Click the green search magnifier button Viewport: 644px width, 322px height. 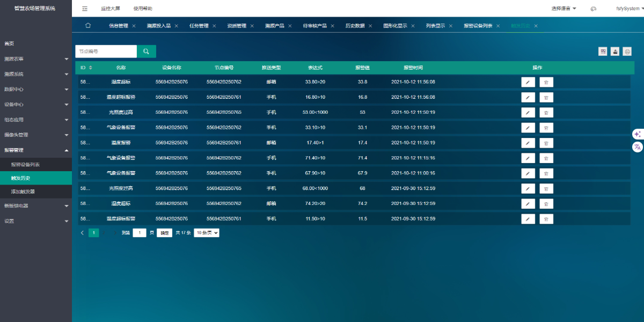coord(146,52)
